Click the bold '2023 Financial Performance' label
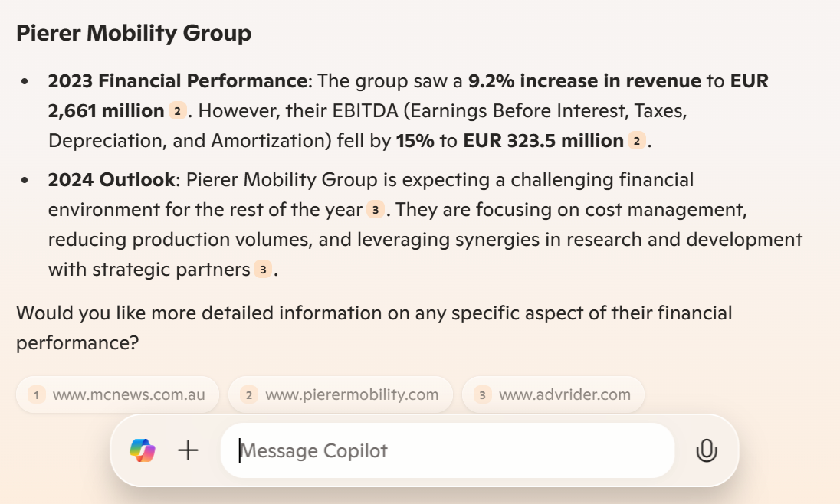The image size is (840, 504). 177,81
